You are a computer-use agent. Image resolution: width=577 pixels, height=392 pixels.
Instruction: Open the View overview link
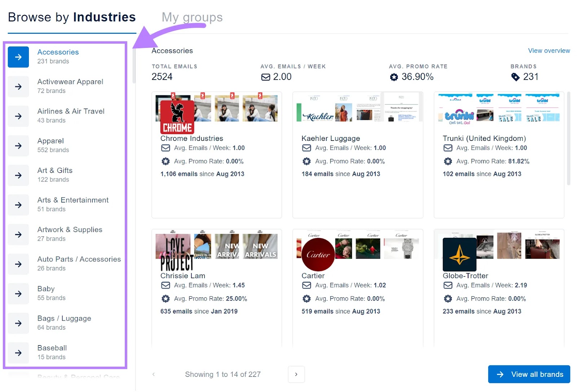click(x=549, y=50)
